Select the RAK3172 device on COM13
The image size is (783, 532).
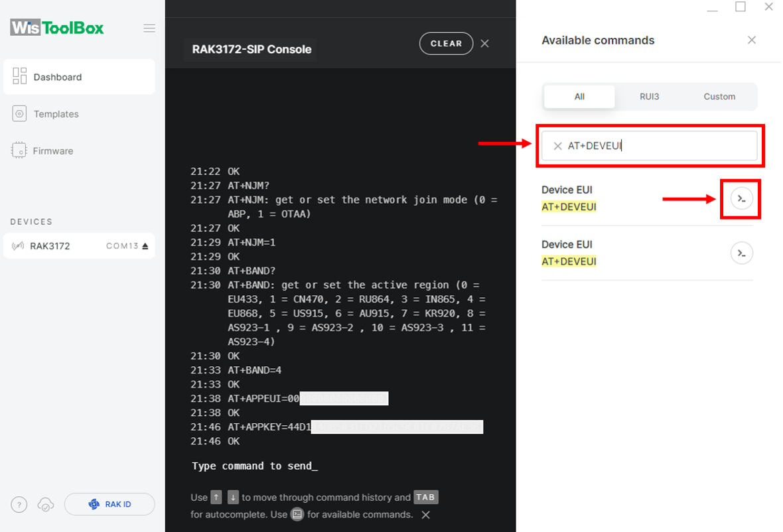(79, 246)
